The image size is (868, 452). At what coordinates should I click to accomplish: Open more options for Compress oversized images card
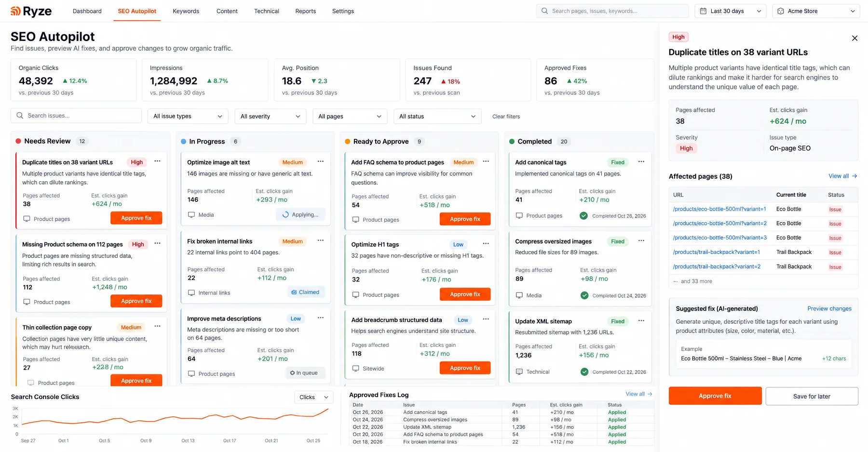641,240
